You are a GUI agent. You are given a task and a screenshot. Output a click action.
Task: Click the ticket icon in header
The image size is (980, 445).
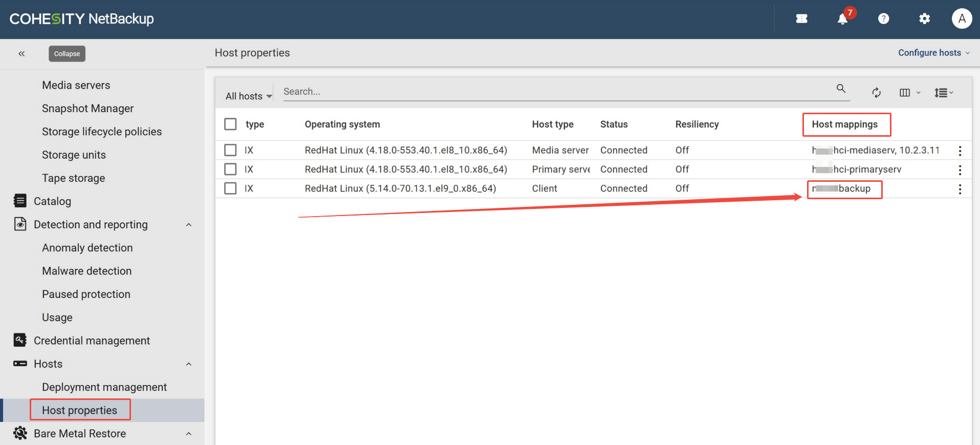[801, 19]
